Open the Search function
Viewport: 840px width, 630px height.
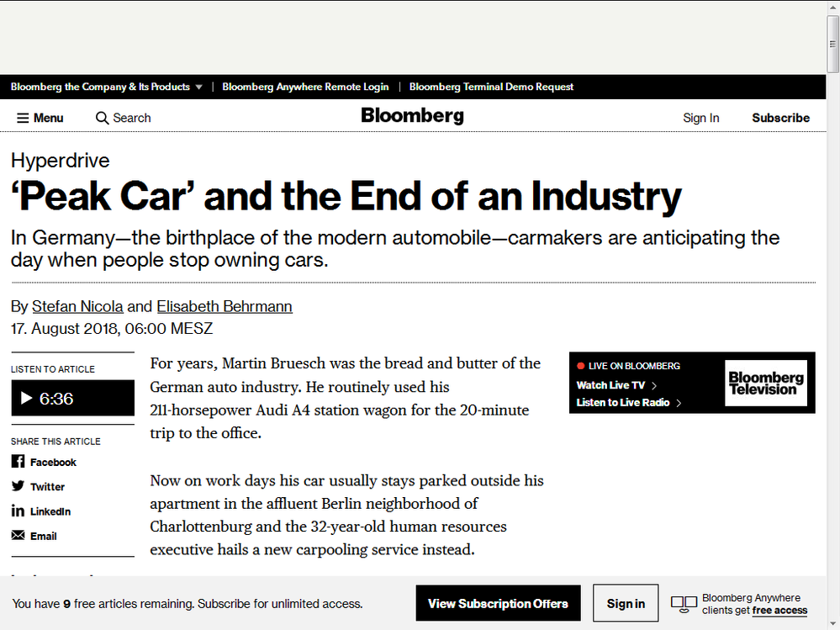(123, 118)
